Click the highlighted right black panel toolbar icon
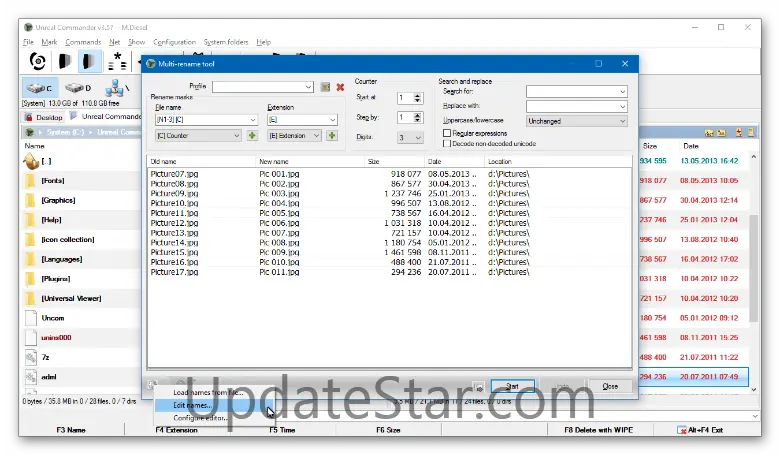The height and width of the screenshot is (455, 780). point(89,61)
